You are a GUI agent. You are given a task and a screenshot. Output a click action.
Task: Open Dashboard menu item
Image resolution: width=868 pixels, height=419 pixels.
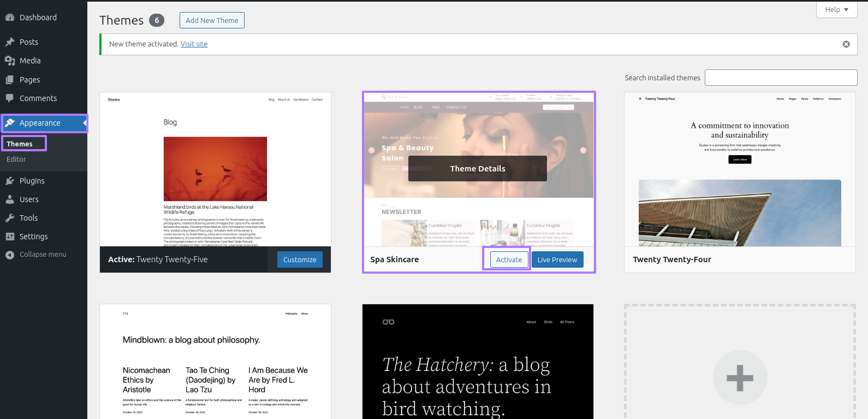click(x=38, y=17)
